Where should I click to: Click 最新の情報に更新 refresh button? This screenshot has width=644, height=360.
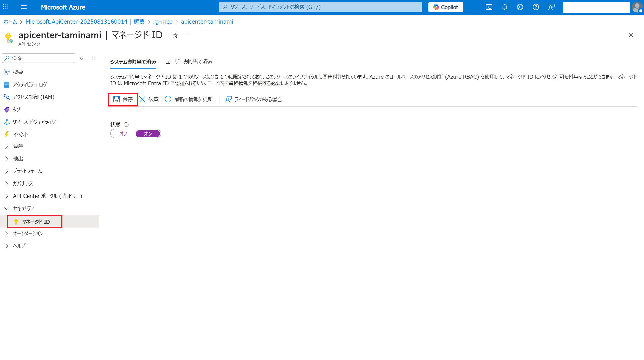(189, 99)
